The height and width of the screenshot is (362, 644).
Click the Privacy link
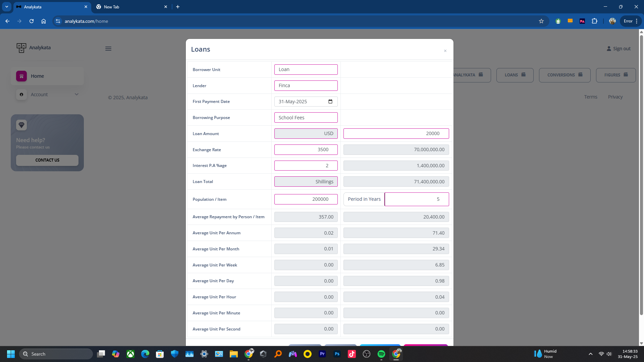(x=615, y=97)
